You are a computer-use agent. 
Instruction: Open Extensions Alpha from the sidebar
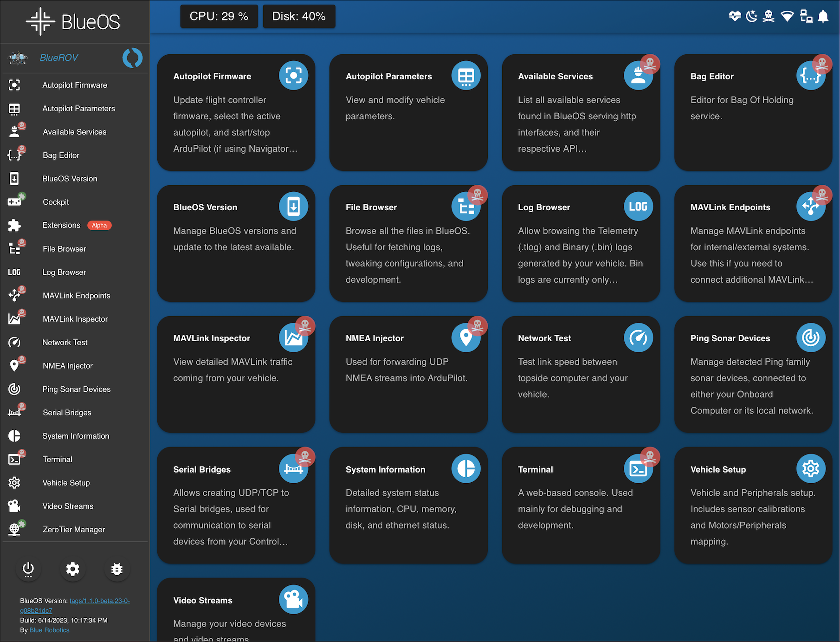click(x=61, y=225)
